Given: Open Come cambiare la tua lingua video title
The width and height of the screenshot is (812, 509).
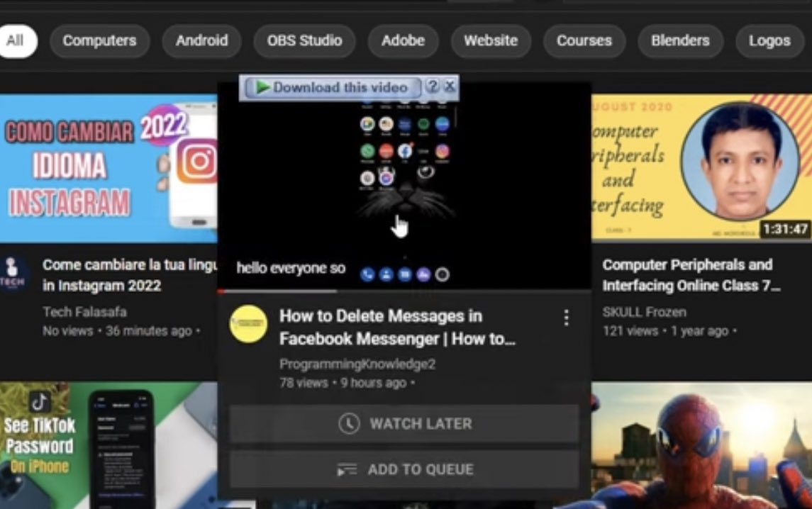Looking at the screenshot, I should click(x=130, y=275).
